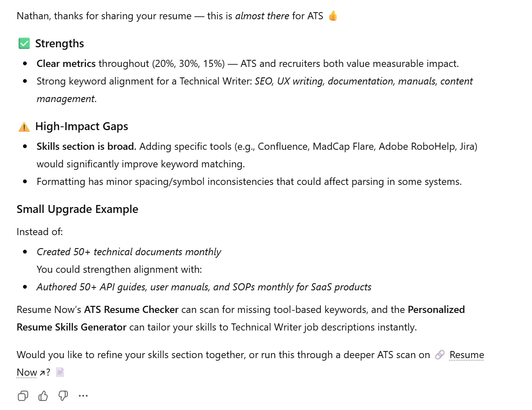Select the bolded ATS Resume Checker text
This screenshot has height=410, width=532.
click(x=131, y=310)
